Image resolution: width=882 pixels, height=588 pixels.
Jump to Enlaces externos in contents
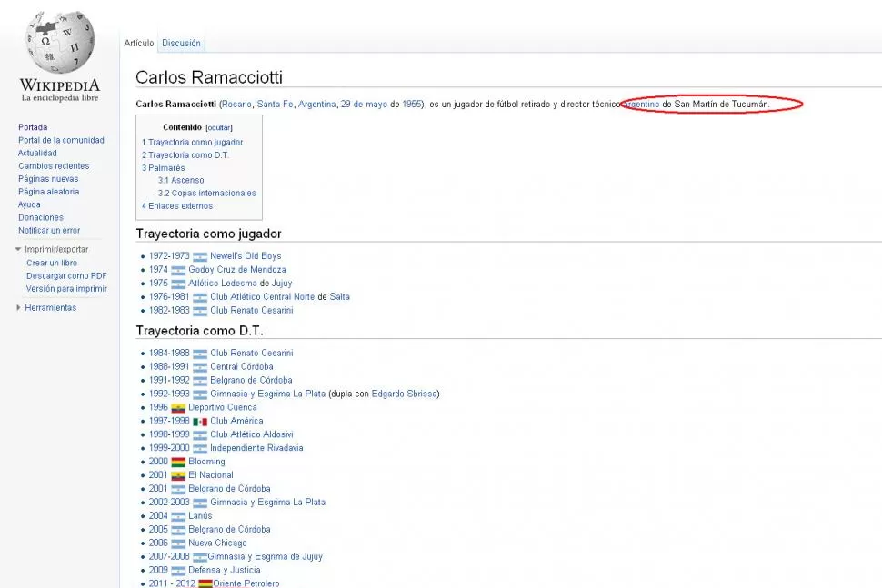[x=177, y=205]
